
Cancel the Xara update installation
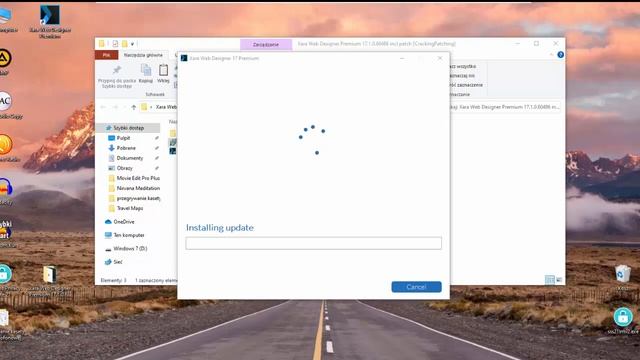click(416, 287)
